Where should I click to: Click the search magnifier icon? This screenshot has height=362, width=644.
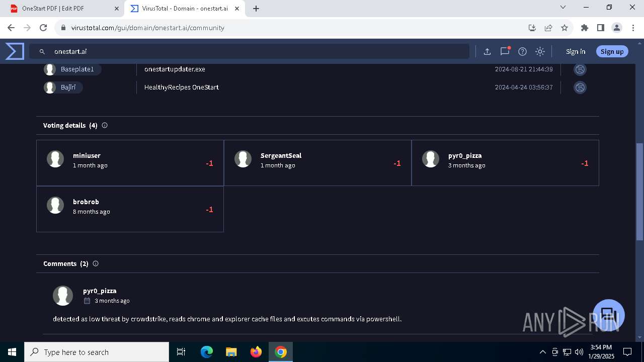(x=43, y=51)
